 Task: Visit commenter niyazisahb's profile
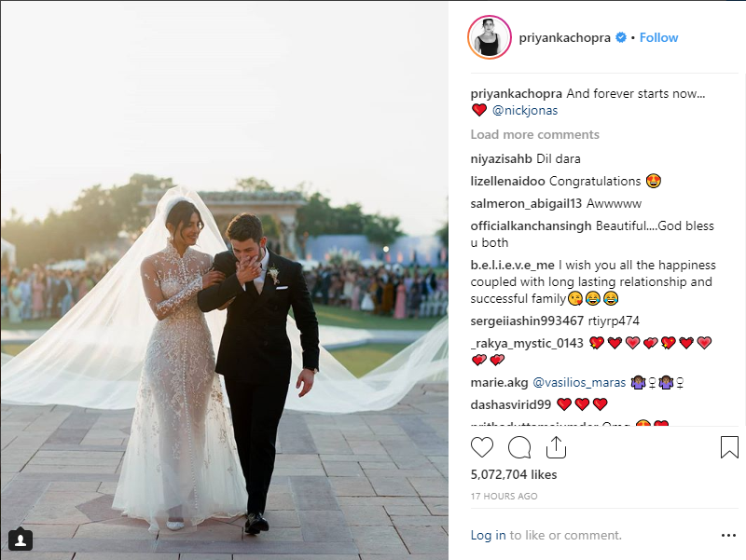click(502, 158)
